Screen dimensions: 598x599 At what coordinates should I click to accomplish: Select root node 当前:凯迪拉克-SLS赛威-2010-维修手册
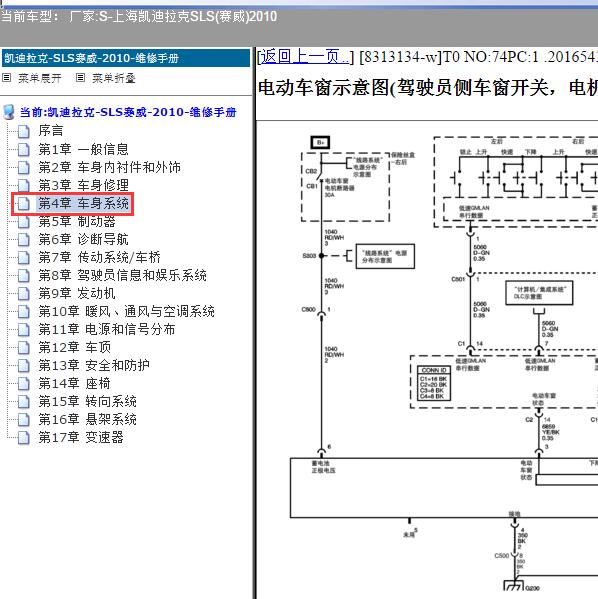coord(128,112)
